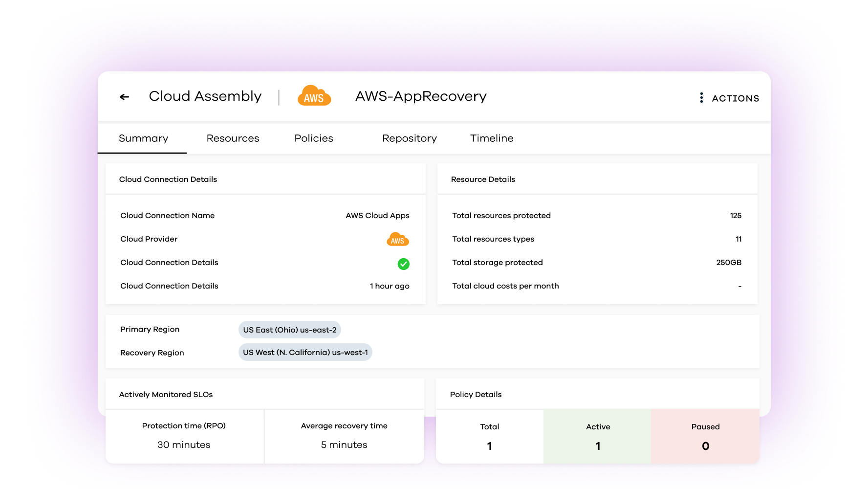Select the Repository tab

pos(410,138)
